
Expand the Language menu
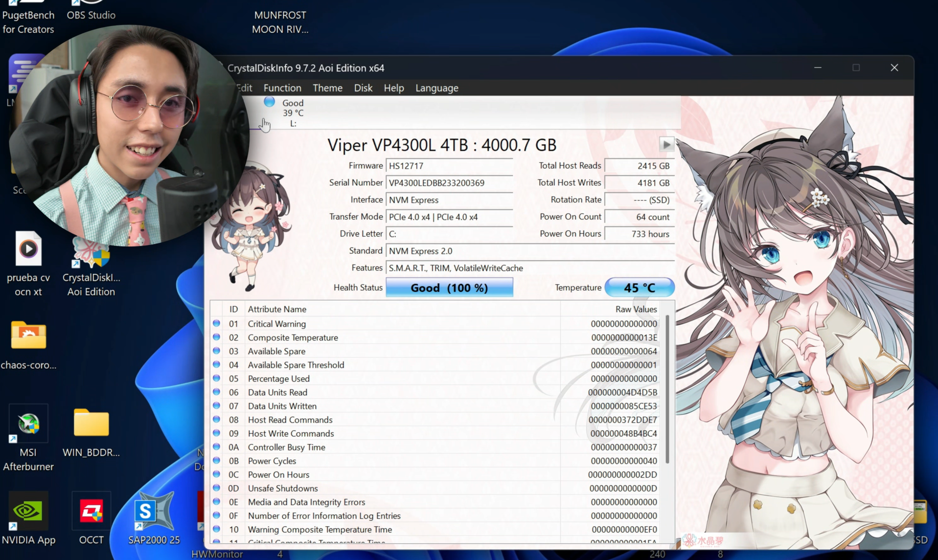[436, 88]
